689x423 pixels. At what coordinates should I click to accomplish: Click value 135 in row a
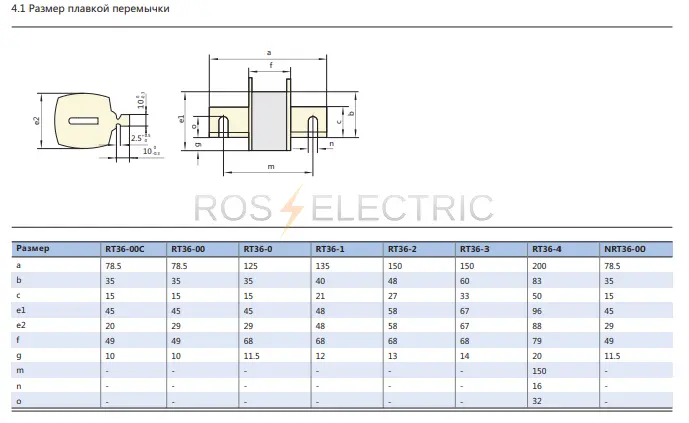[x=323, y=266]
